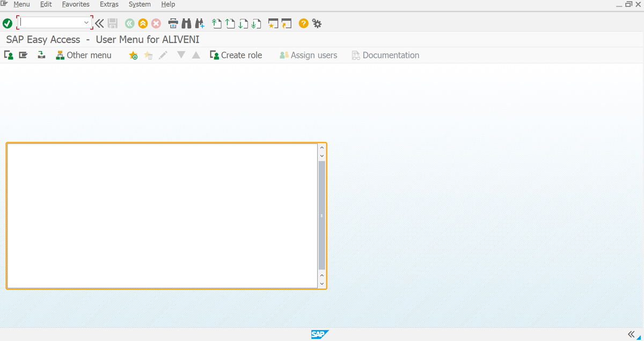Open the Menu menu

(x=21, y=4)
